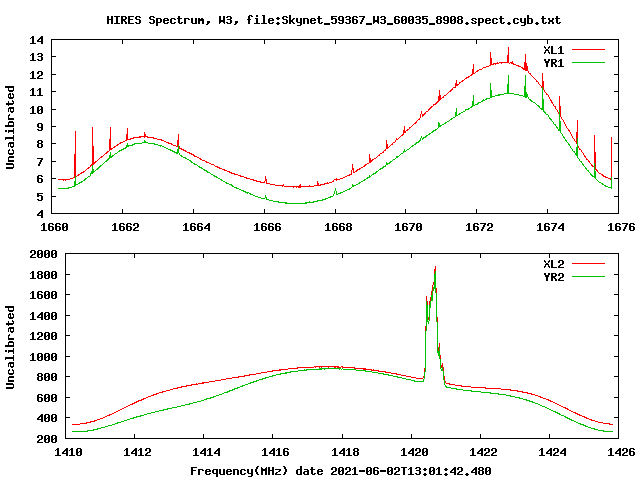Click the red XL1 legend line sample
The width and height of the screenshot is (640, 480).
pyautogui.click(x=588, y=50)
